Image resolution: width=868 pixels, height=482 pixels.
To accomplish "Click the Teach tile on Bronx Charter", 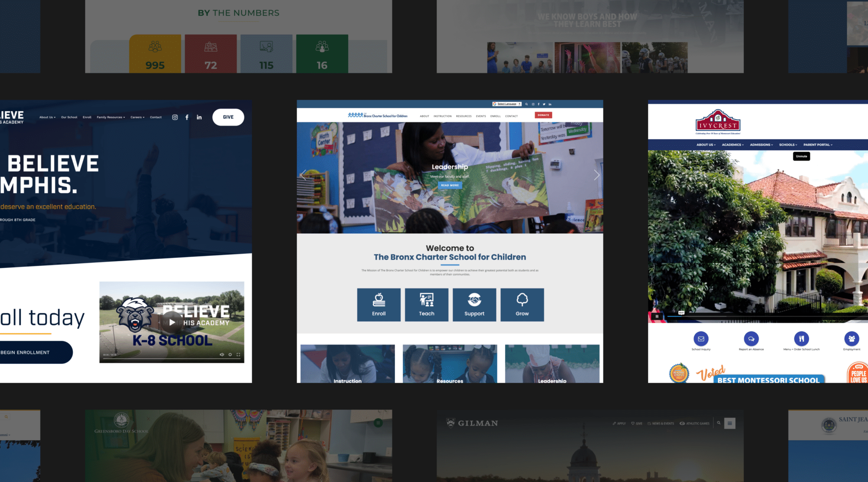I will coord(427,305).
